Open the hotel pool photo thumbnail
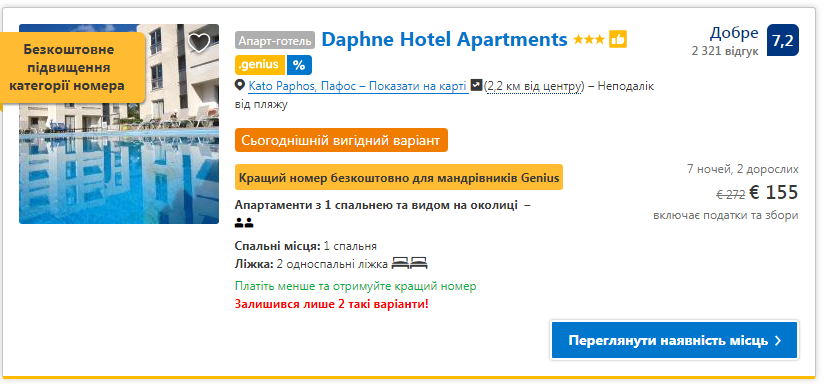The image size is (824, 384). (x=119, y=124)
